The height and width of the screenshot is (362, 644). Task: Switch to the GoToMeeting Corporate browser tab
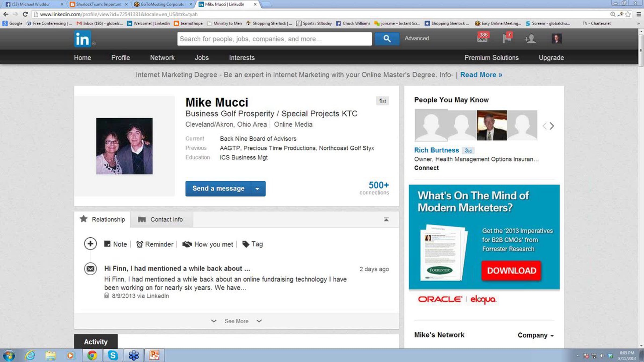[163, 4]
